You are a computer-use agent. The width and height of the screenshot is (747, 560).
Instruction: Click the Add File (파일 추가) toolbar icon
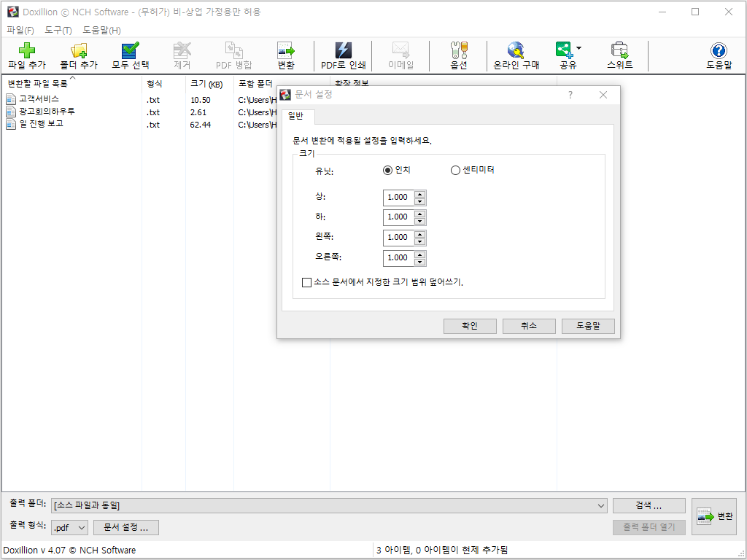(27, 50)
